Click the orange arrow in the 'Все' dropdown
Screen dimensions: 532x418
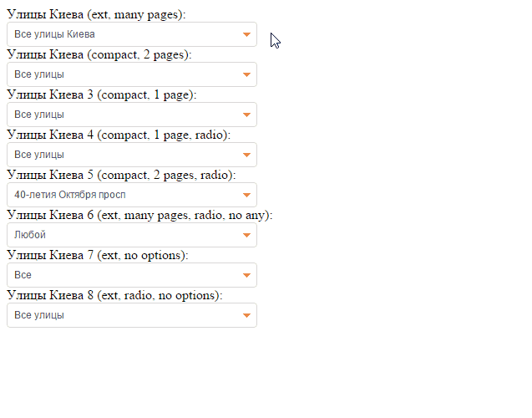point(246,275)
